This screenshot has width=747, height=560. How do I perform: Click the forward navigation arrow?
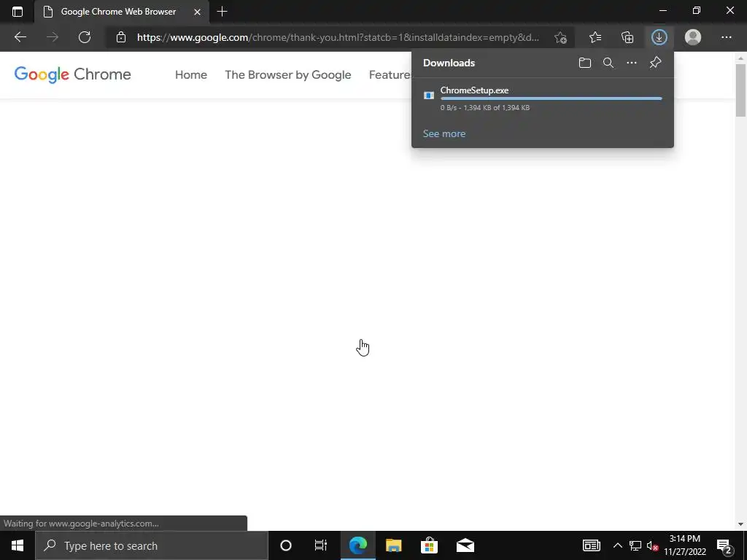click(53, 37)
